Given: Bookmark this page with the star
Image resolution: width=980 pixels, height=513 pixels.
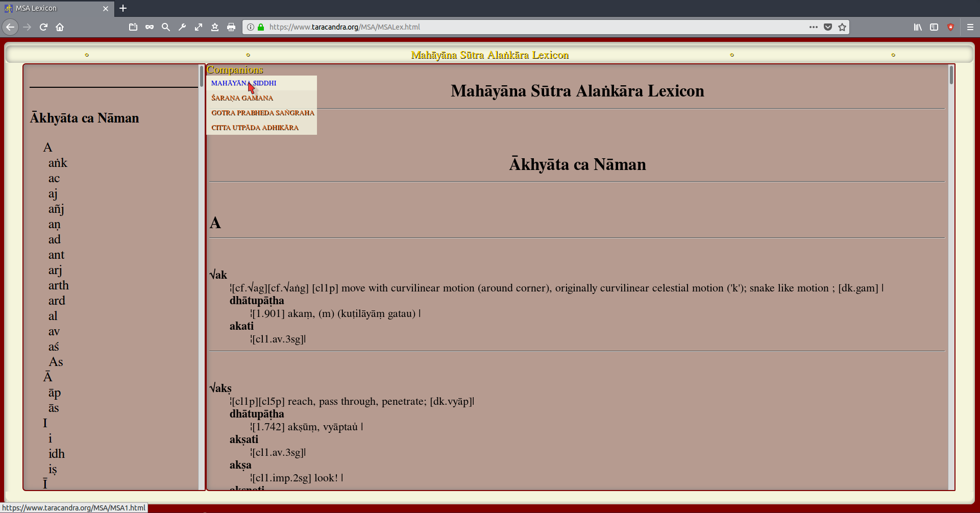Looking at the screenshot, I should [x=842, y=27].
